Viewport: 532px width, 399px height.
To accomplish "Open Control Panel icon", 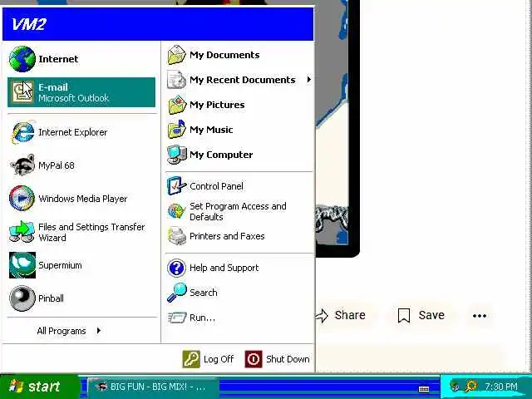I will tap(177, 186).
